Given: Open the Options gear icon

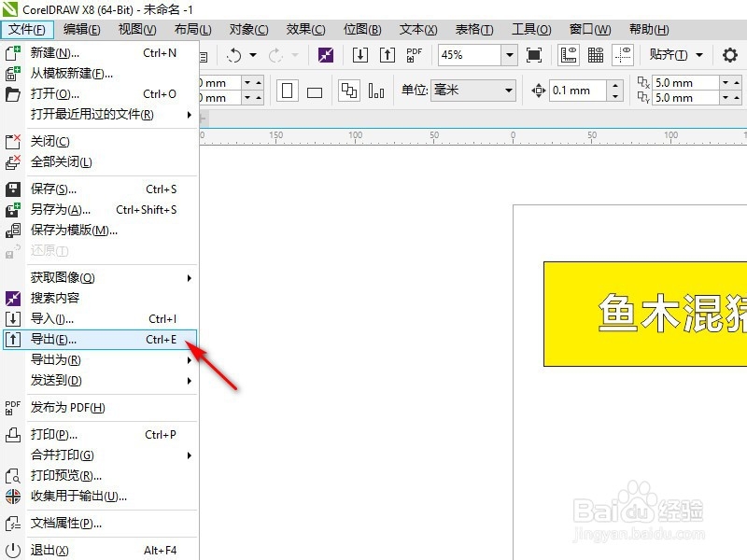Looking at the screenshot, I should 730,55.
